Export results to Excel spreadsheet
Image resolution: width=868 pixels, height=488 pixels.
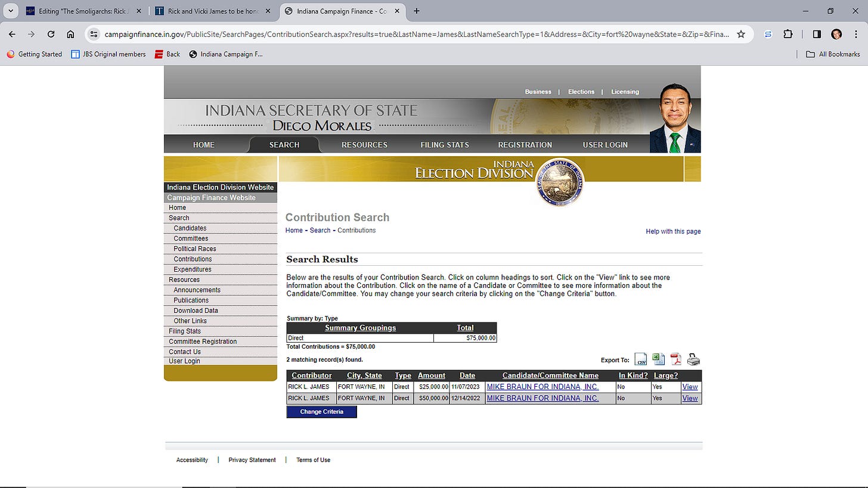(658, 359)
